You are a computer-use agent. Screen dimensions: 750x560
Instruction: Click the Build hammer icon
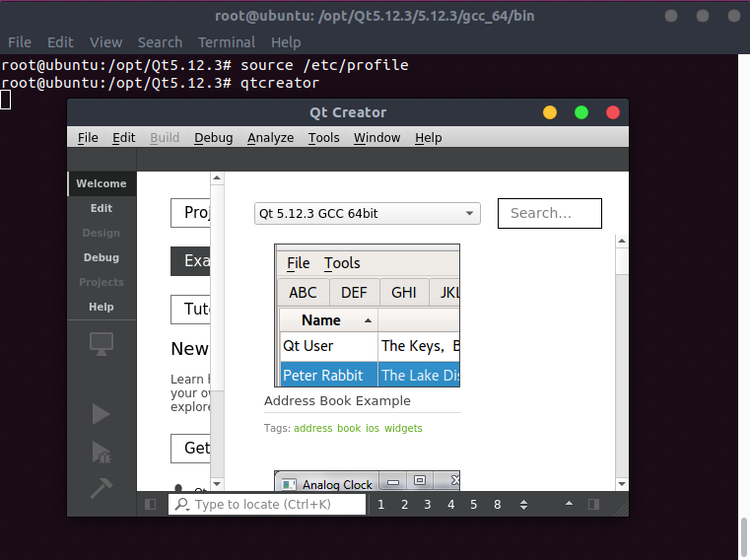(102, 488)
